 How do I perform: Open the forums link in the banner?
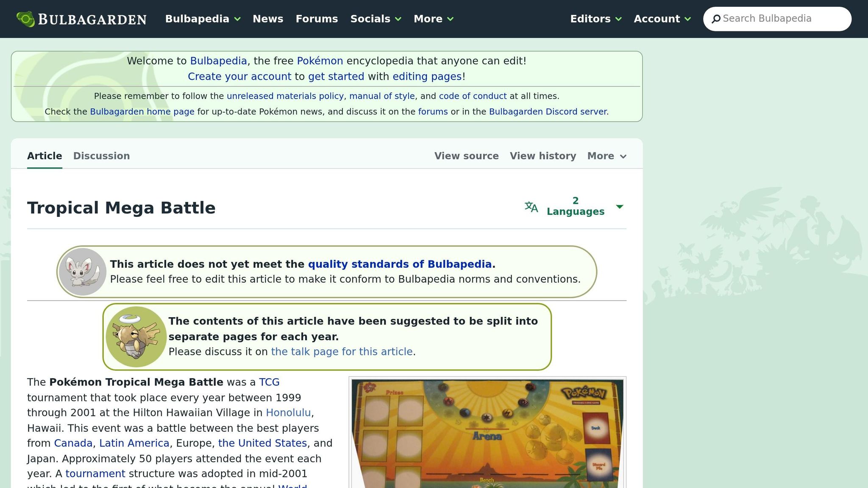tap(433, 112)
